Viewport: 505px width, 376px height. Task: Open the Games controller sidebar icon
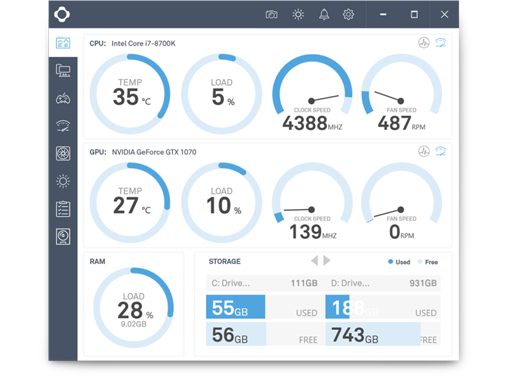(x=63, y=98)
